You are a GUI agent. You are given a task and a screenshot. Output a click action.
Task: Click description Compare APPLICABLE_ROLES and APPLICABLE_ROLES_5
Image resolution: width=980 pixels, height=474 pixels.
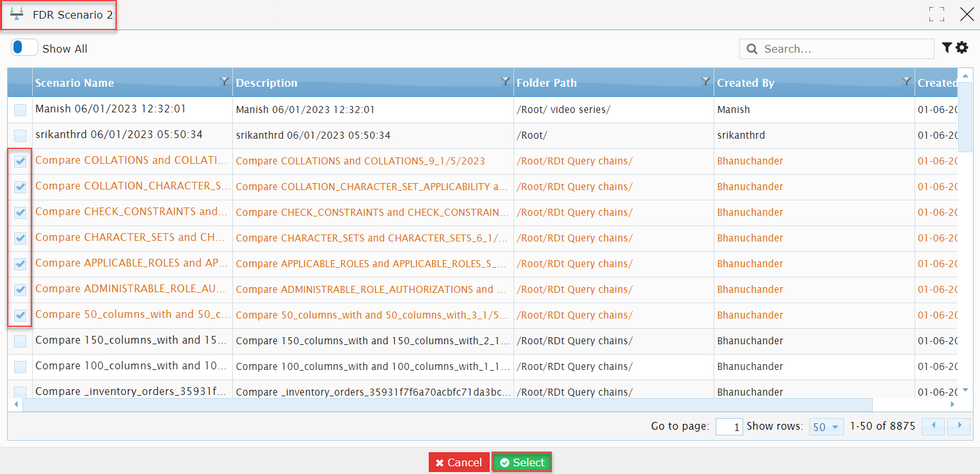pos(372,264)
